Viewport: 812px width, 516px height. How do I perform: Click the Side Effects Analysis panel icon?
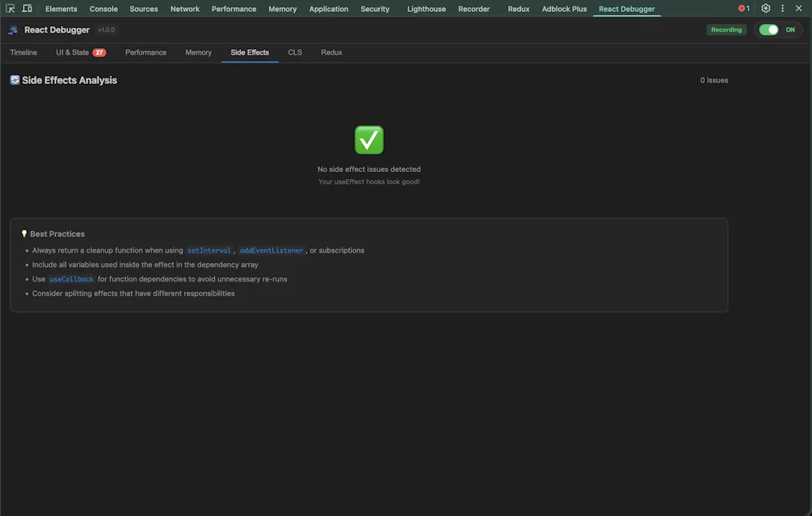[14, 79]
